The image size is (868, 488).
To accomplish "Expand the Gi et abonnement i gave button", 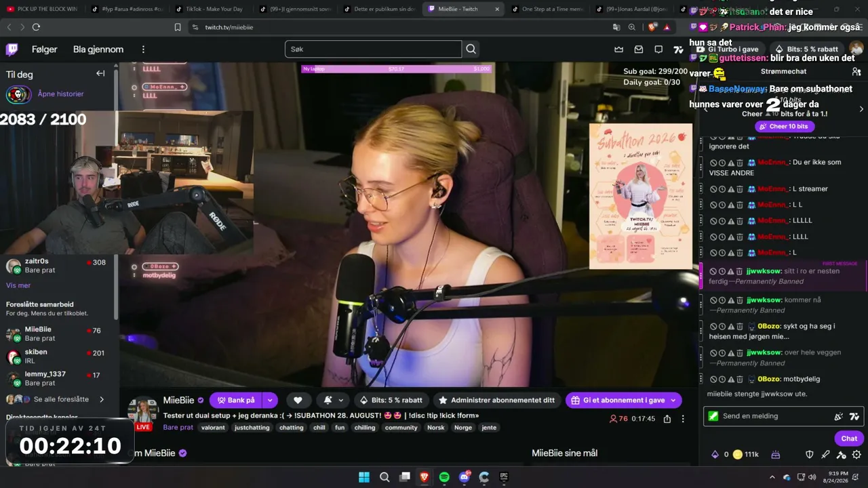I will tap(623, 401).
